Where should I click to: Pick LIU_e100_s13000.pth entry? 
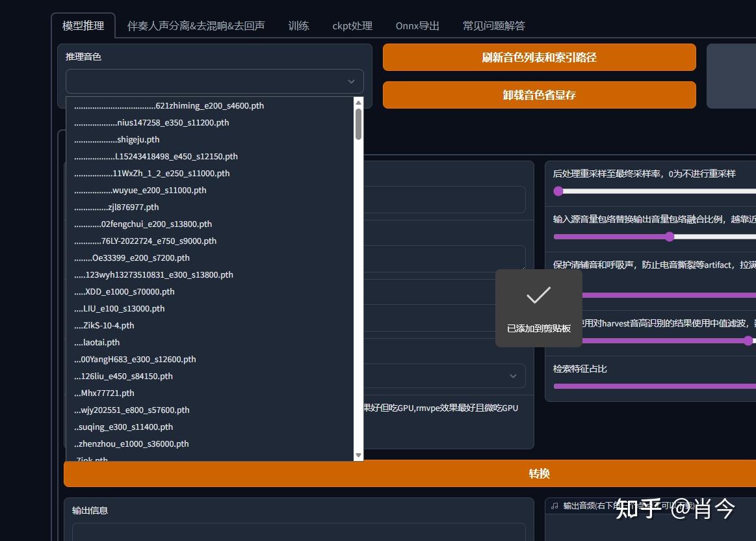(x=210, y=308)
